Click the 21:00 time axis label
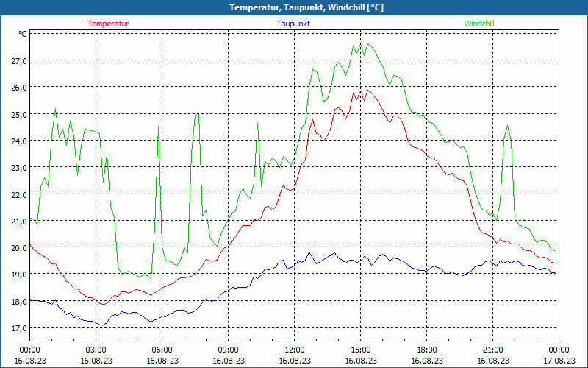The width and height of the screenshot is (588, 368). tap(492, 350)
